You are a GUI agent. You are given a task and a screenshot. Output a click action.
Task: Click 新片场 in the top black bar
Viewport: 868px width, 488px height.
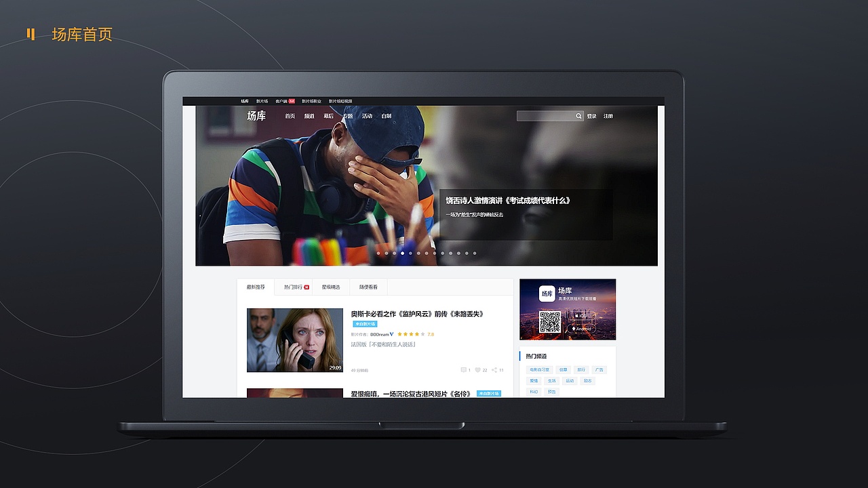pos(262,101)
